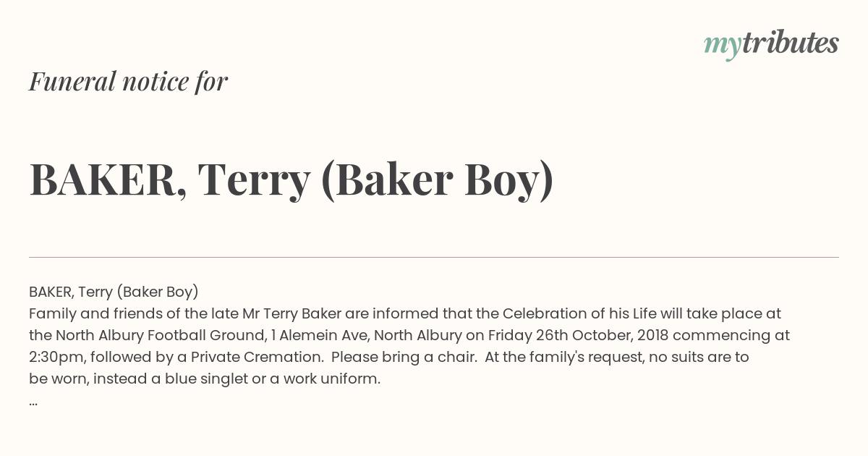The image size is (868, 456).
Task: Click the "Funeral notice for" heading
Action: pos(128,82)
